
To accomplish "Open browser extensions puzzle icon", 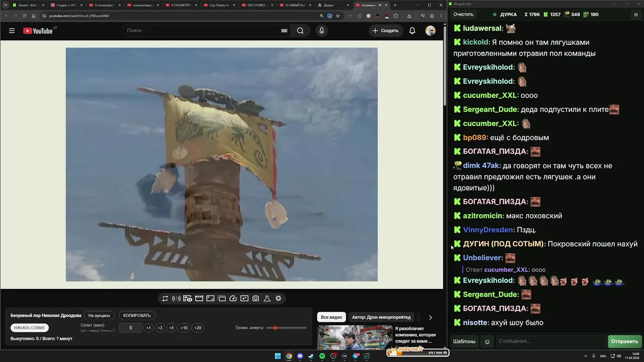I will (x=395, y=16).
